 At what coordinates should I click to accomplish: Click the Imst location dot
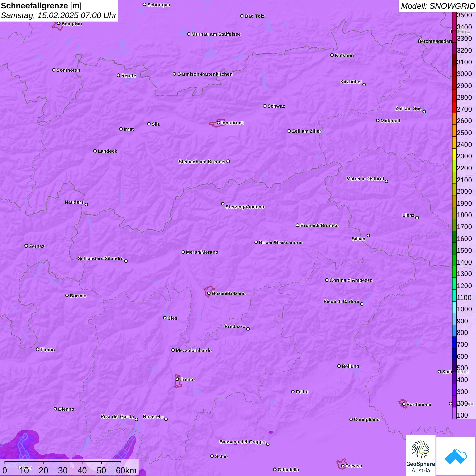tap(121, 129)
